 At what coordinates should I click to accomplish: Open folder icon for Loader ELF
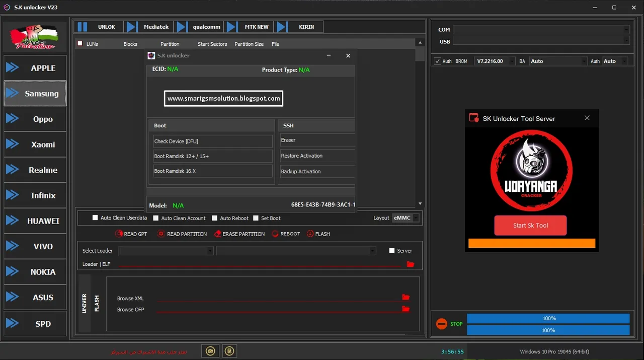411,264
